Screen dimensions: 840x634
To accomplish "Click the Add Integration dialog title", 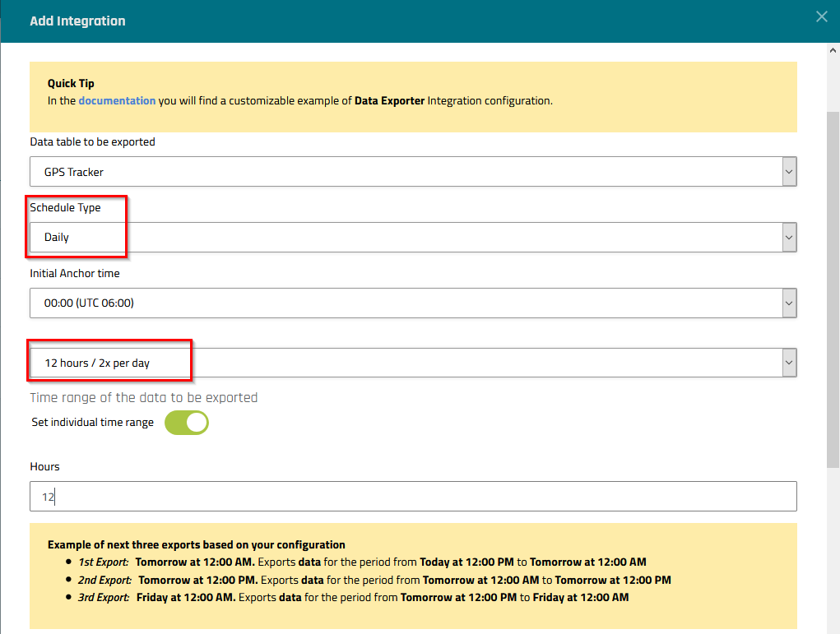I will [77, 21].
